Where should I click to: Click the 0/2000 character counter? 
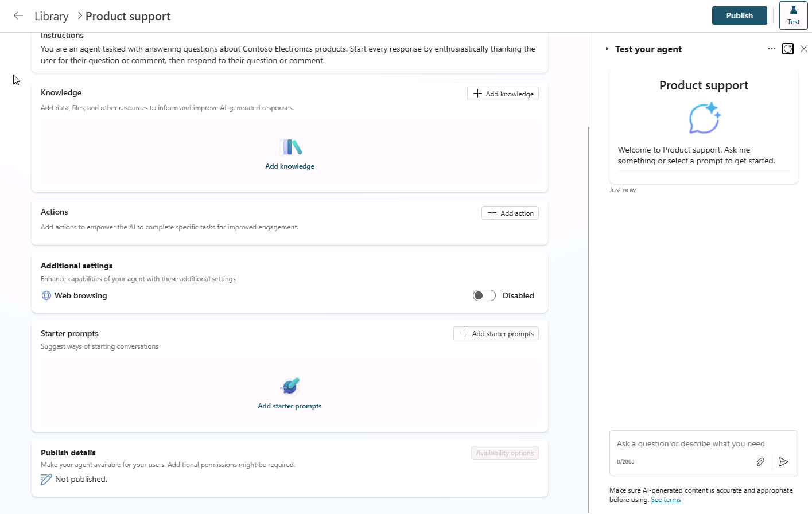[x=625, y=461]
